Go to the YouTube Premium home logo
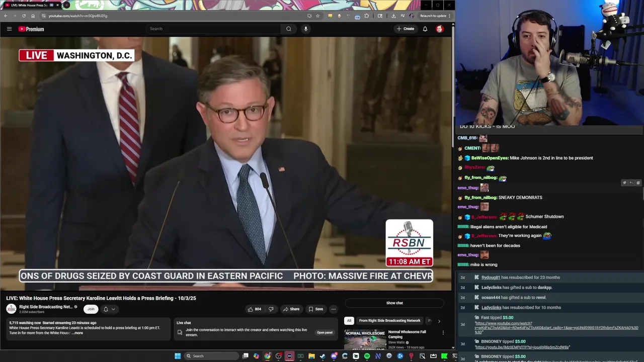 click(31, 29)
